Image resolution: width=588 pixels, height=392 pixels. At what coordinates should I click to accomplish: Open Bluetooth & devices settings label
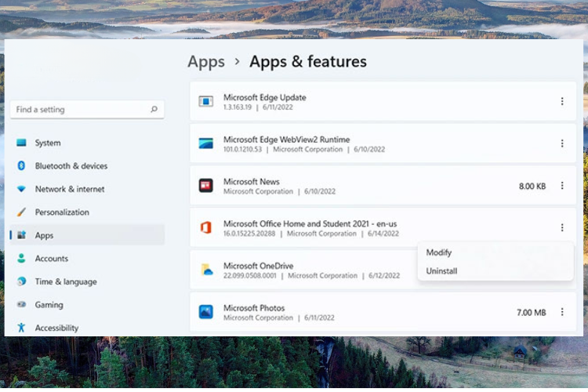71,165
